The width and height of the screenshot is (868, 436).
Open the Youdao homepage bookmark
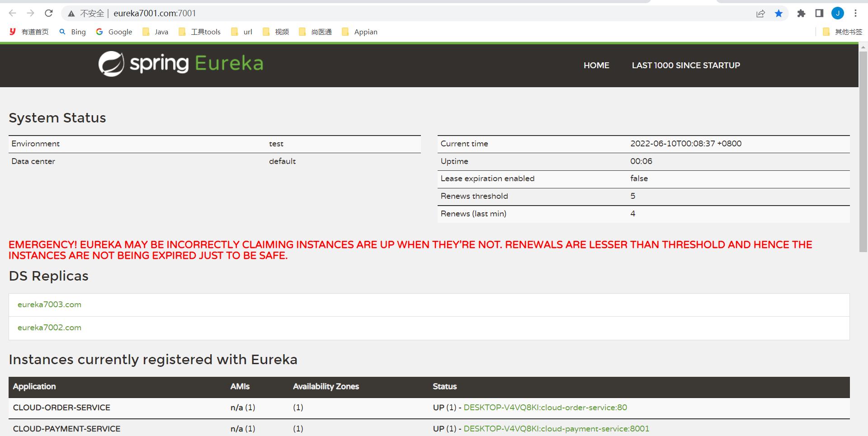tap(29, 32)
